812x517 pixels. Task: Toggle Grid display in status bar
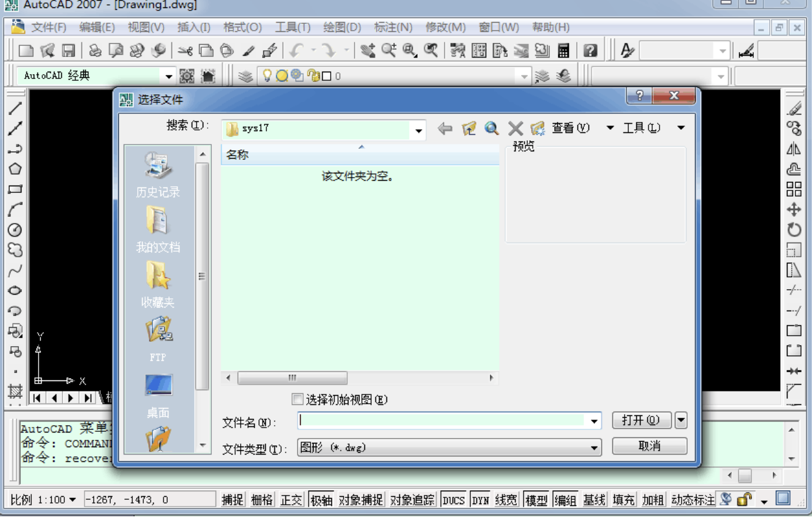tap(262, 500)
